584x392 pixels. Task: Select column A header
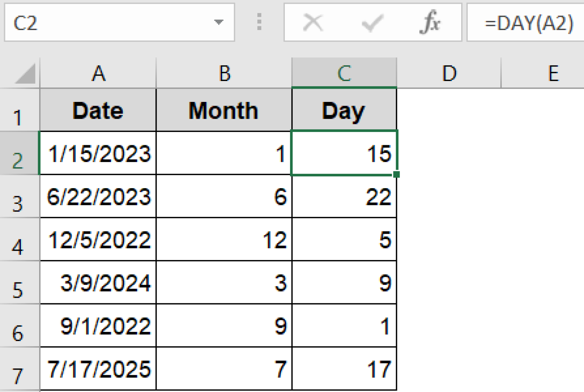(x=98, y=73)
